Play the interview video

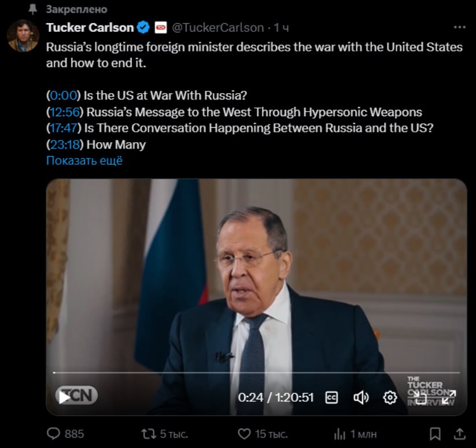pyautogui.click(x=64, y=397)
